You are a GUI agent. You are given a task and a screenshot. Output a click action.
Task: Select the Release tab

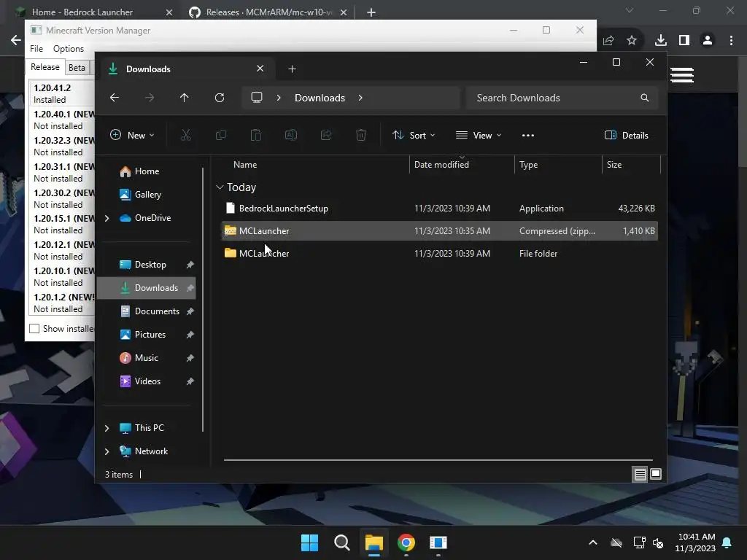[44, 67]
